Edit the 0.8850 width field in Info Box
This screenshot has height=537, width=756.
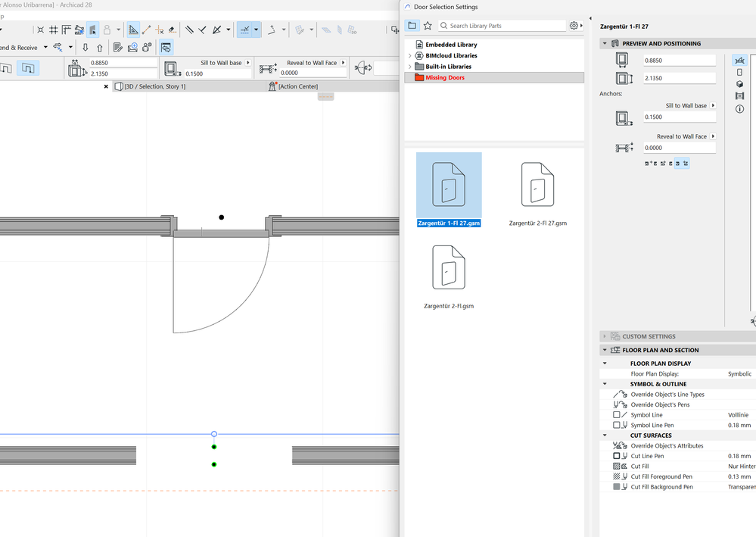[123, 63]
